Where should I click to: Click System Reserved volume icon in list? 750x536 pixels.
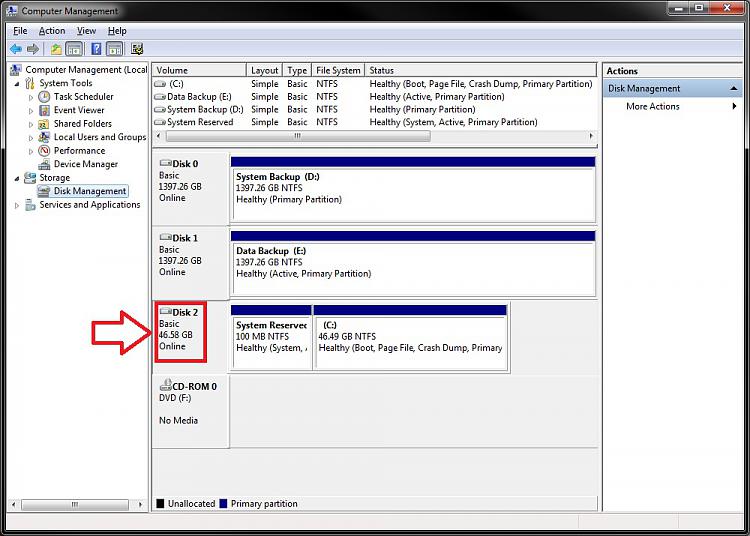click(160, 122)
